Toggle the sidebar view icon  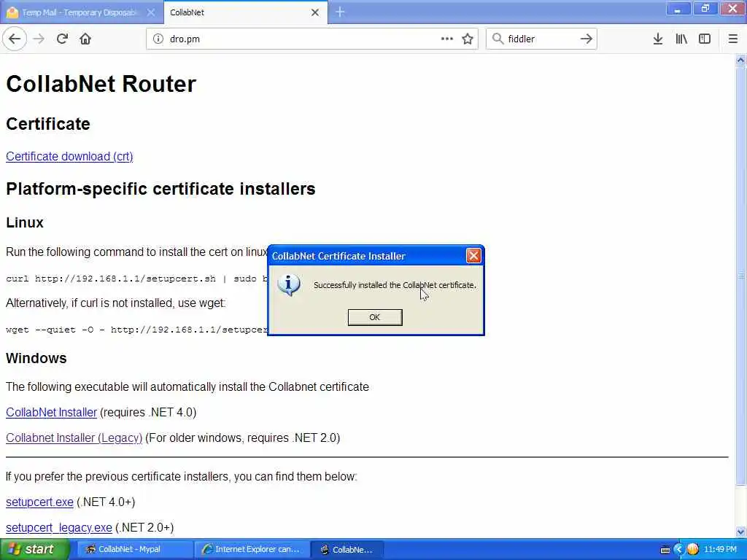[705, 39]
